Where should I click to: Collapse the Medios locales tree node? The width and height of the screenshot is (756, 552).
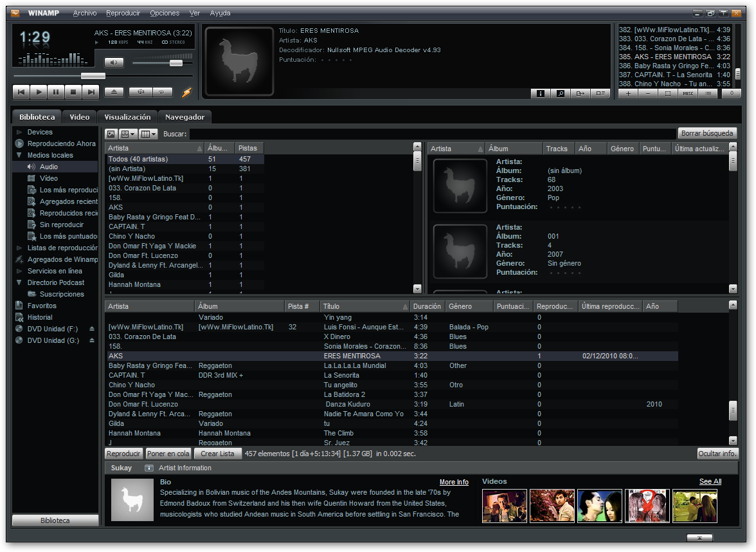click(x=19, y=155)
